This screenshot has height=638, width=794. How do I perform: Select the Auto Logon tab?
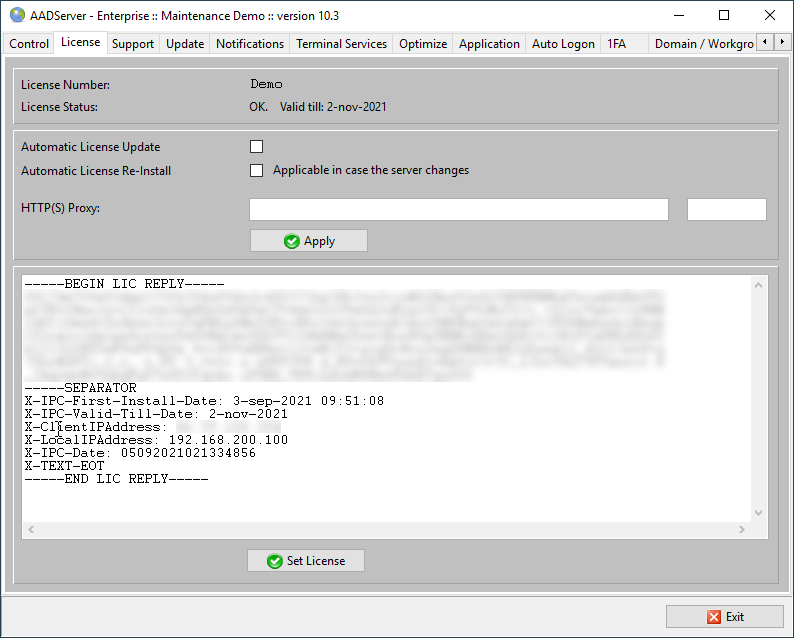pyautogui.click(x=563, y=44)
